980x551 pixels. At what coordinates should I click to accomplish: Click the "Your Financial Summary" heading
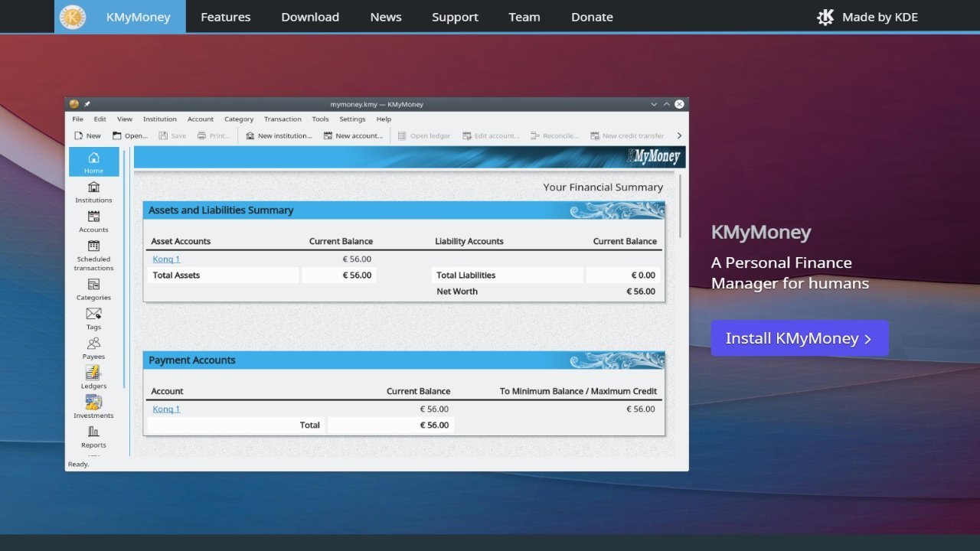point(603,187)
